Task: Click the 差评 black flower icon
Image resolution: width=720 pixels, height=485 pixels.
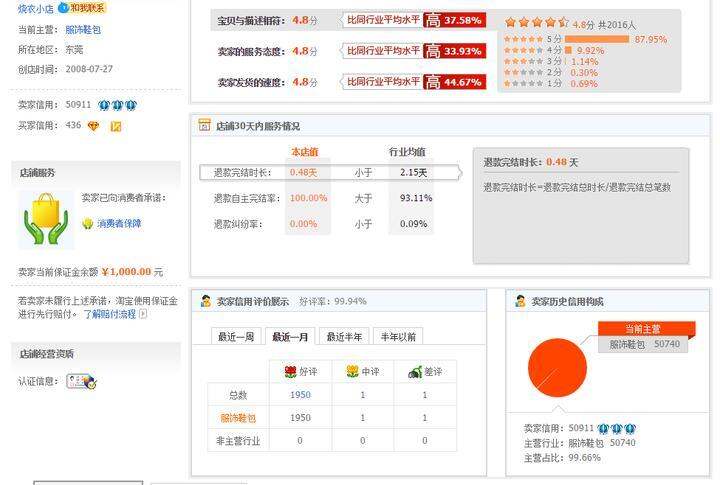Action: point(415,372)
